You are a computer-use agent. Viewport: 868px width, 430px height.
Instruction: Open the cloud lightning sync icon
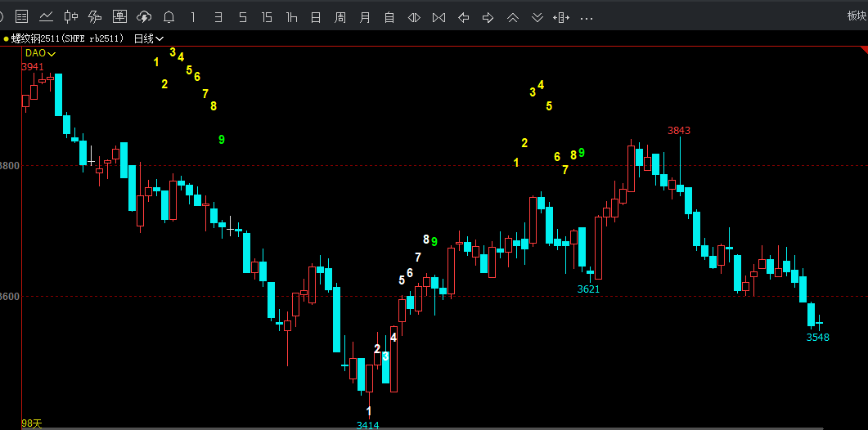tap(144, 17)
